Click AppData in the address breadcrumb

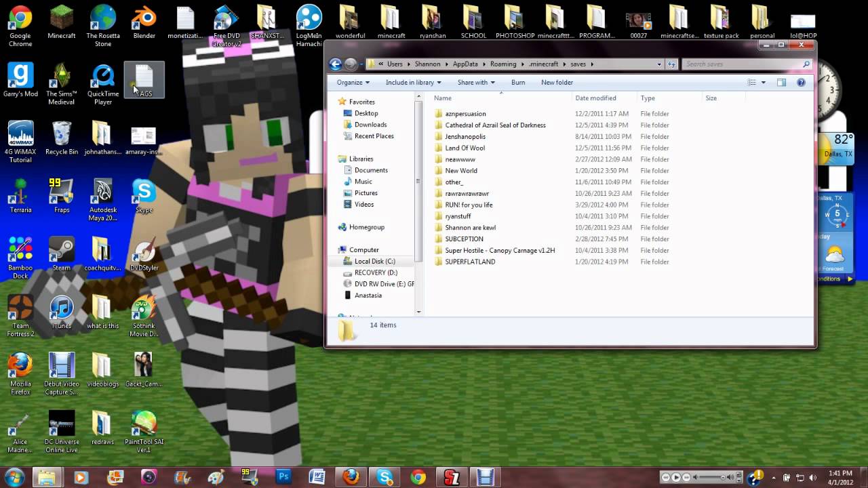point(465,64)
